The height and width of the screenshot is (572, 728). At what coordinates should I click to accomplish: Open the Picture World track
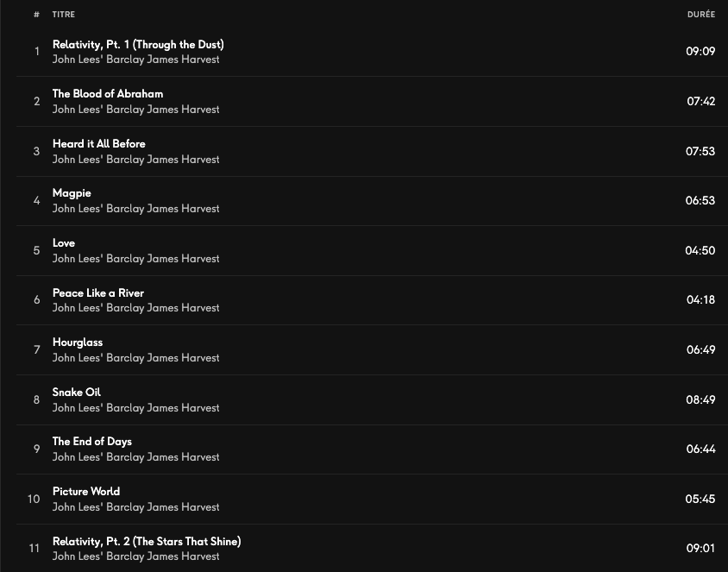pos(86,492)
